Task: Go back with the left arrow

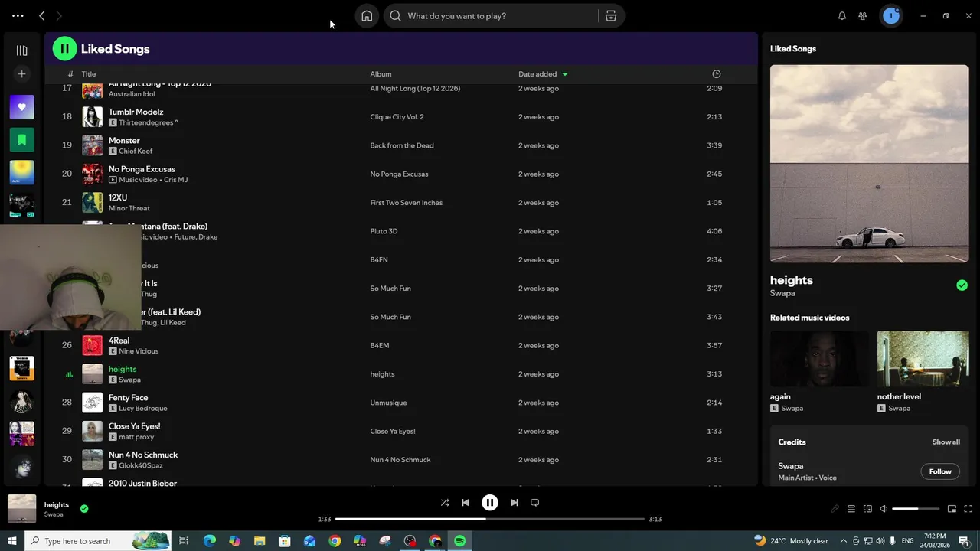Action: point(42,16)
